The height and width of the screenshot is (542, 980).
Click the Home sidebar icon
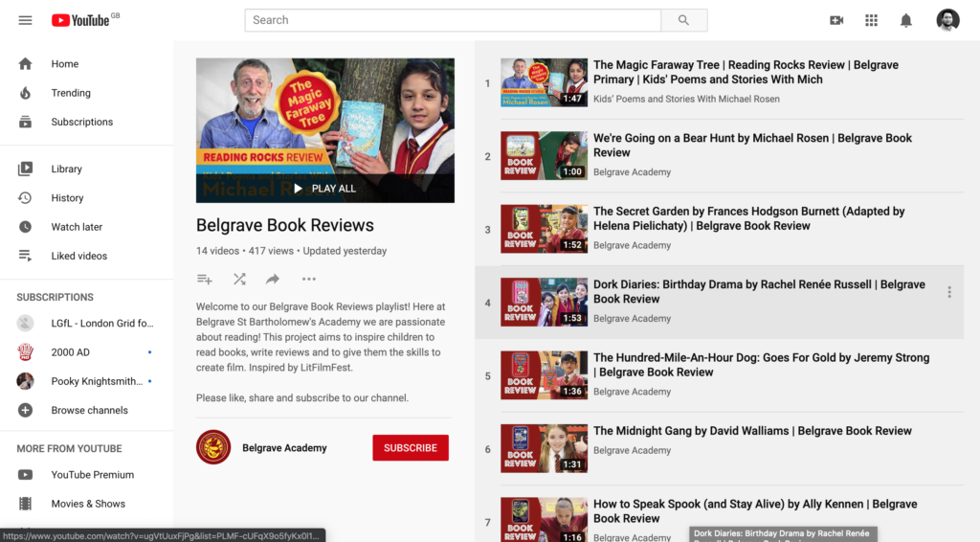pyautogui.click(x=25, y=64)
